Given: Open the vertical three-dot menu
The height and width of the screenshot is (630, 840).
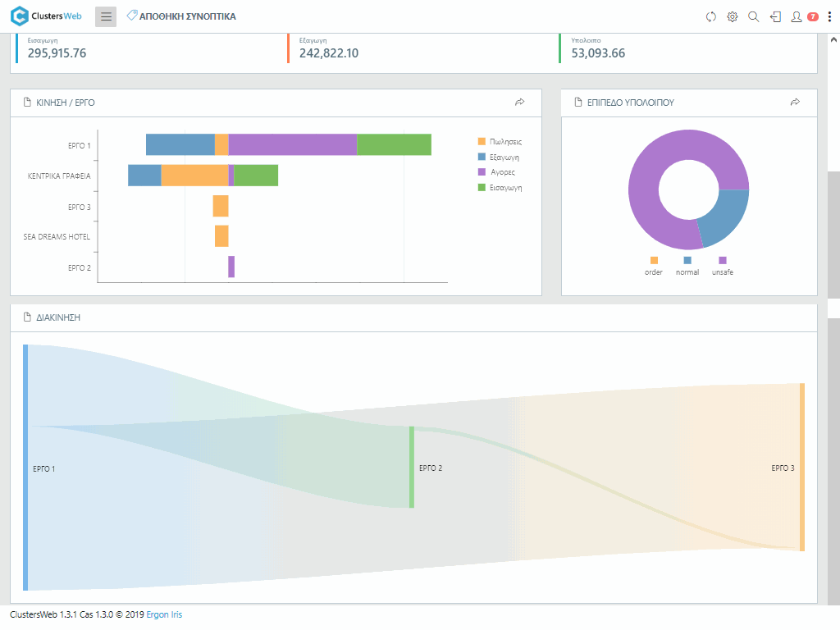Looking at the screenshot, I should point(829,16).
